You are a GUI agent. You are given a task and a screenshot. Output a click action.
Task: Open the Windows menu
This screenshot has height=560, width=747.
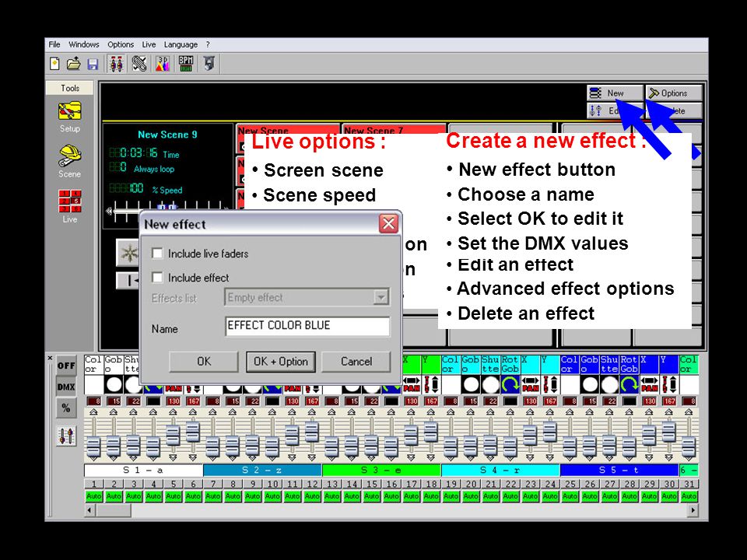84,44
